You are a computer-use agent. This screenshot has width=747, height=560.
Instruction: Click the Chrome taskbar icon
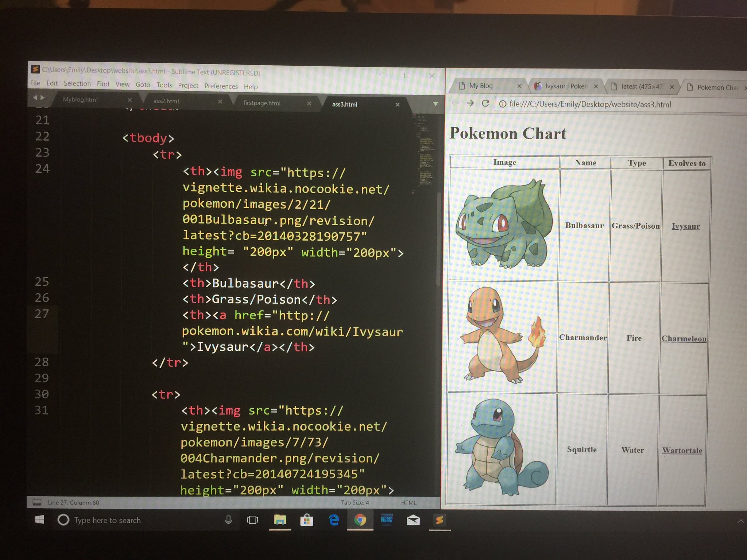[360, 520]
